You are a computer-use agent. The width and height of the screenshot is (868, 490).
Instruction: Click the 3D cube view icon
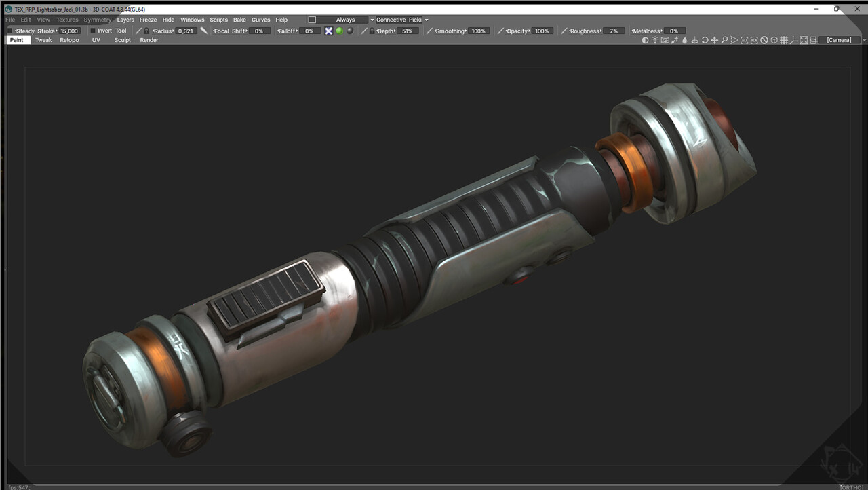[774, 40]
